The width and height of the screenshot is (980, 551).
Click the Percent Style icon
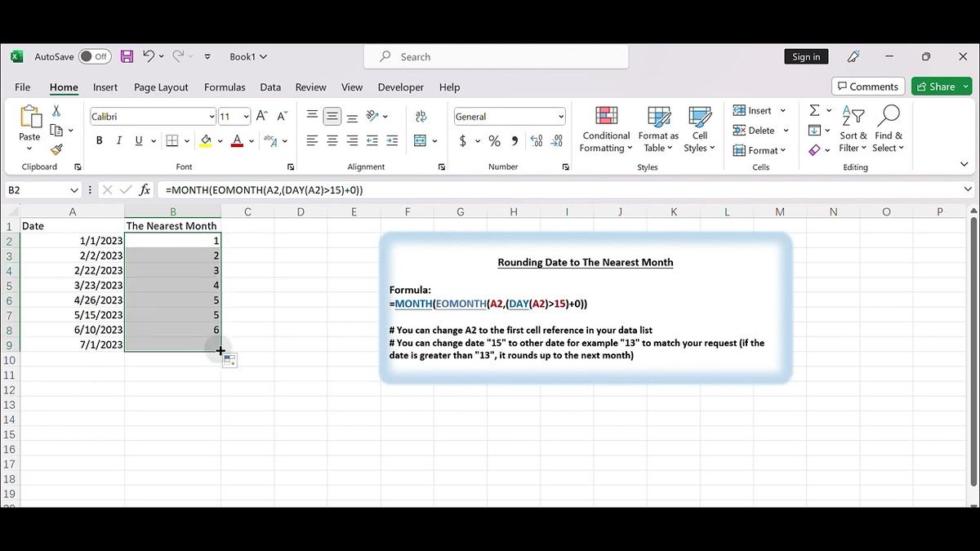[x=494, y=140]
